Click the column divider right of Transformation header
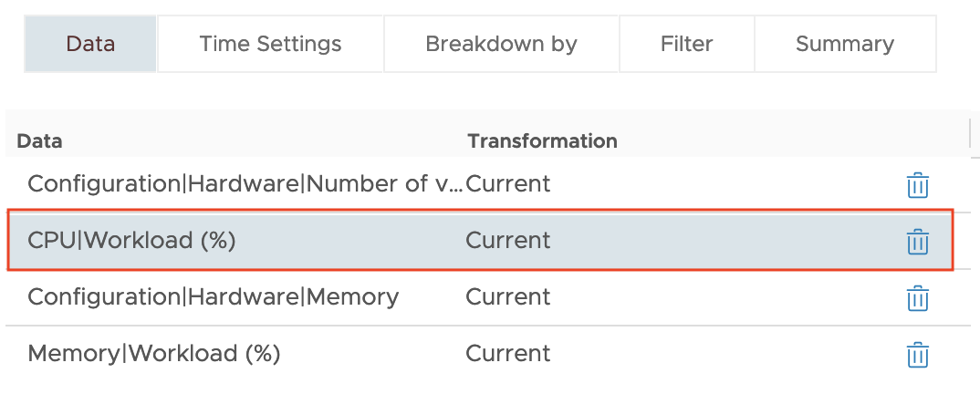The image size is (980, 394). pyautogui.click(x=970, y=134)
